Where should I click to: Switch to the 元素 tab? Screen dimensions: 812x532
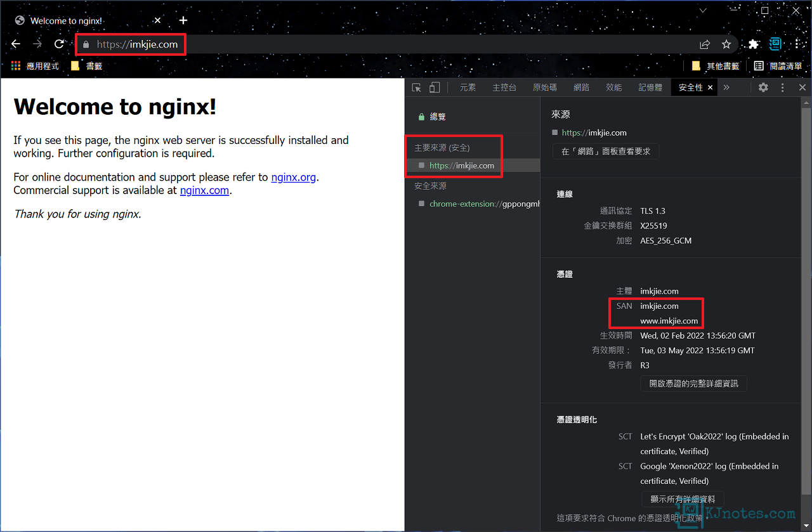pos(468,88)
